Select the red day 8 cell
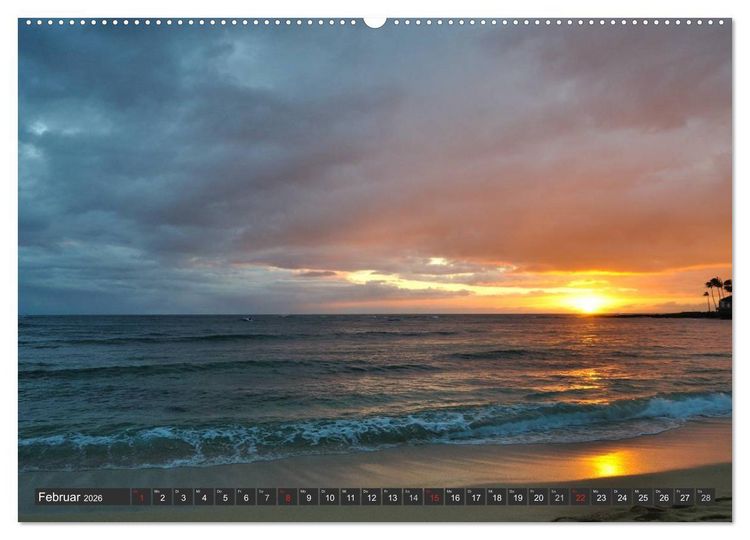The width and height of the screenshot is (750, 540). (x=287, y=497)
